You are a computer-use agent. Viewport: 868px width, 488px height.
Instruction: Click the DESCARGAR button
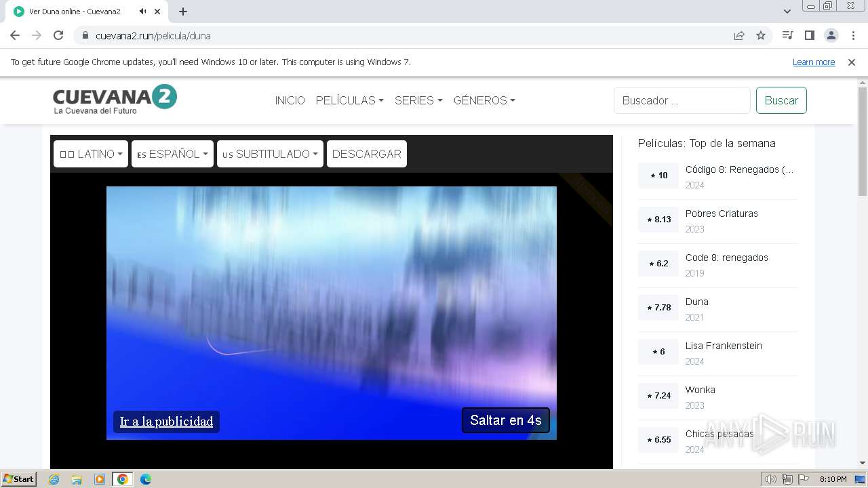pyautogui.click(x=367, y=154)
